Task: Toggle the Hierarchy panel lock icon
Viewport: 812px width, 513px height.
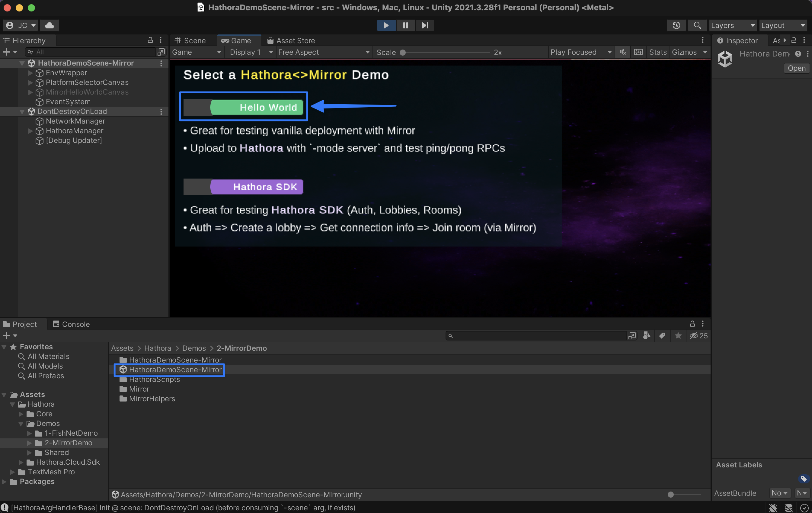Action: coord(150,40)
